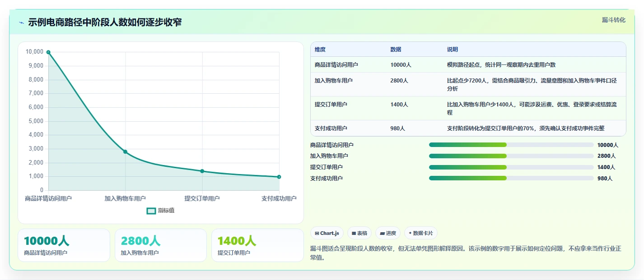Click table cell 加入购物车用户
644x280 pixels.
click(334, 81)
